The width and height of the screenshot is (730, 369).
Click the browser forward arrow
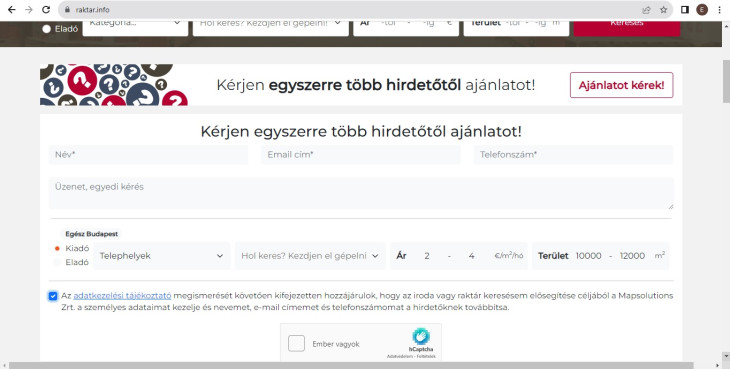point(29,10)
